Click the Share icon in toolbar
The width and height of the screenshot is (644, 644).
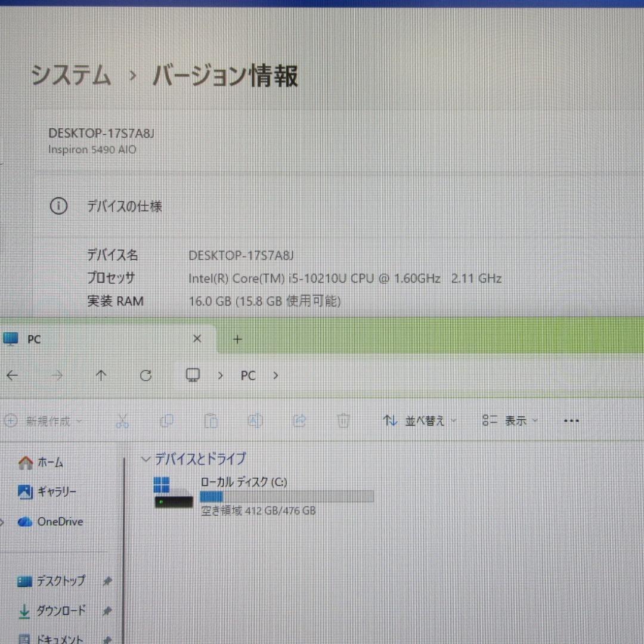tap(299, 420)
